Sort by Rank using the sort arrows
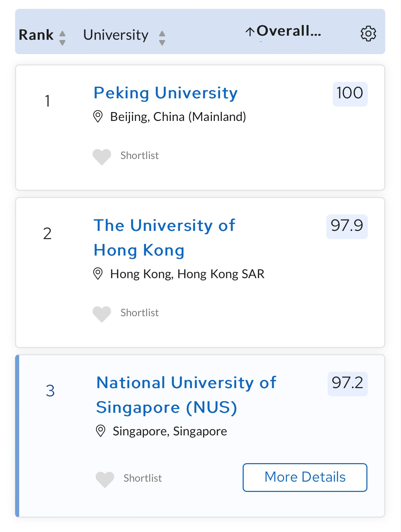The width and height of the screenshot is (401, 532). click(62, 38)
